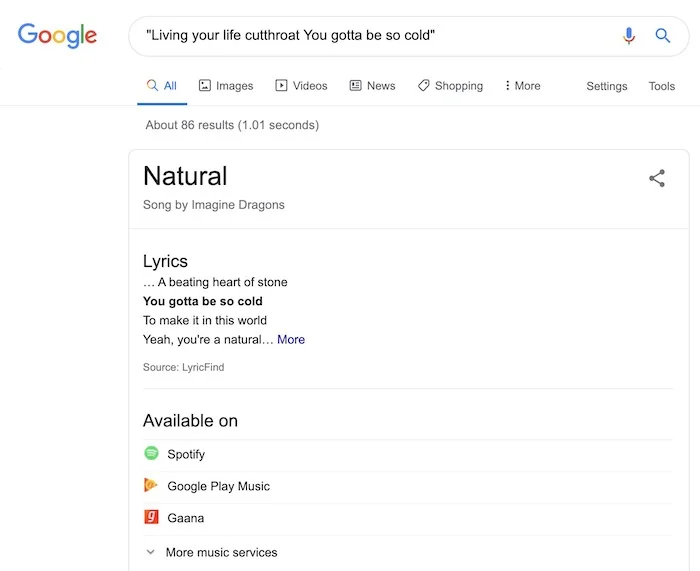Start voice search with microphone icon
The width and height of the screenshot is (700, 571).
(x=629, y=35)
